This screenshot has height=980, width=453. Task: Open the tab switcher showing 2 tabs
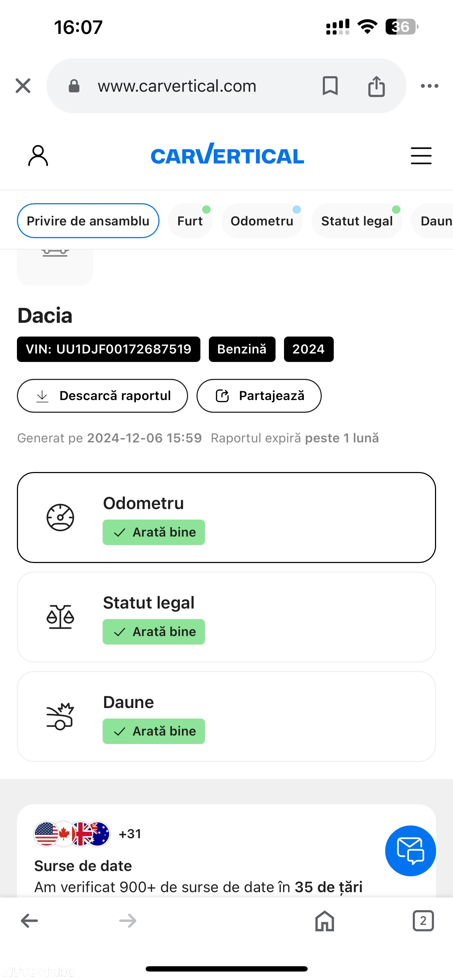tap(423, 921)
